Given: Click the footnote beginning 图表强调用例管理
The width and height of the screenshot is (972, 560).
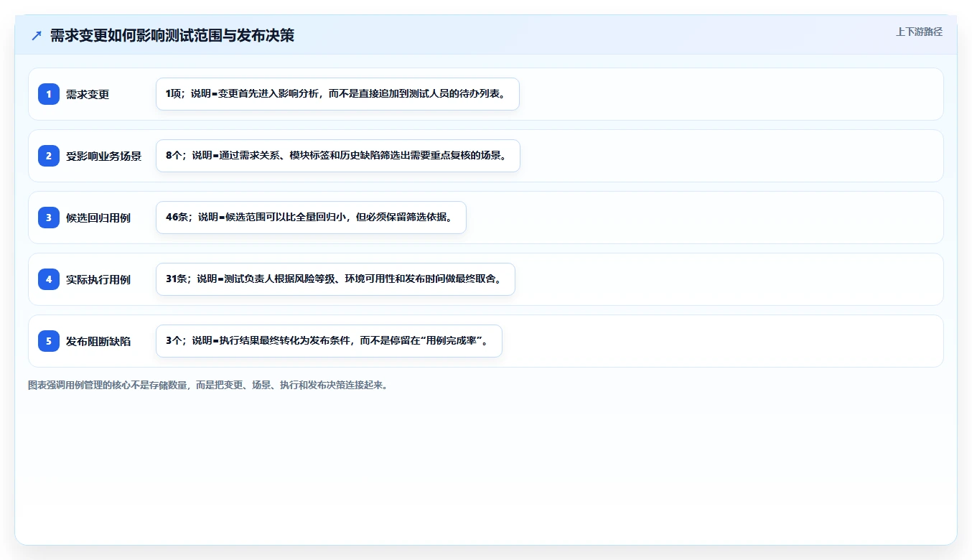Looking at the screenshot, I should click(210, 385).
